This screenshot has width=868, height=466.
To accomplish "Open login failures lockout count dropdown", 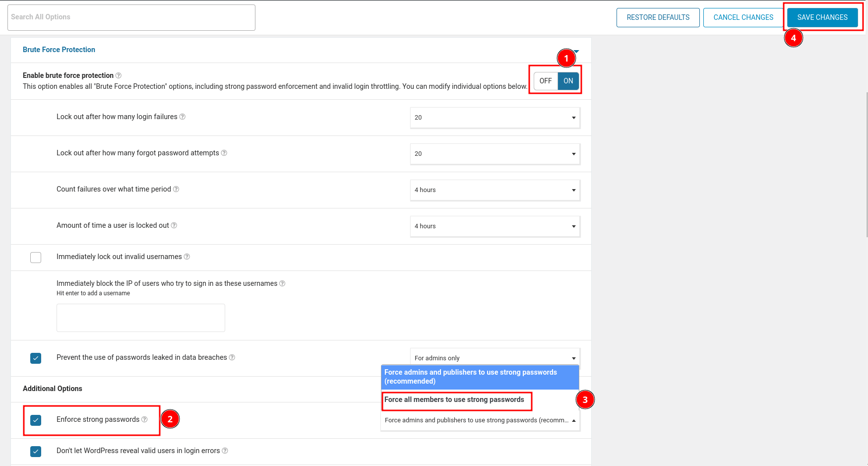I will point(495,118).
